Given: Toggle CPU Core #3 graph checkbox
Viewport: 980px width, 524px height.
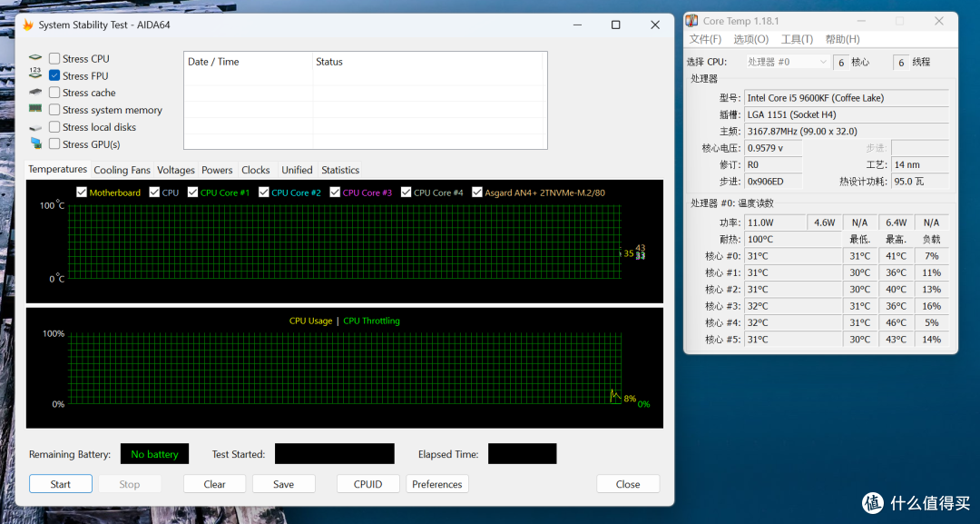Looking at the screenshot, I should [335, 192].
